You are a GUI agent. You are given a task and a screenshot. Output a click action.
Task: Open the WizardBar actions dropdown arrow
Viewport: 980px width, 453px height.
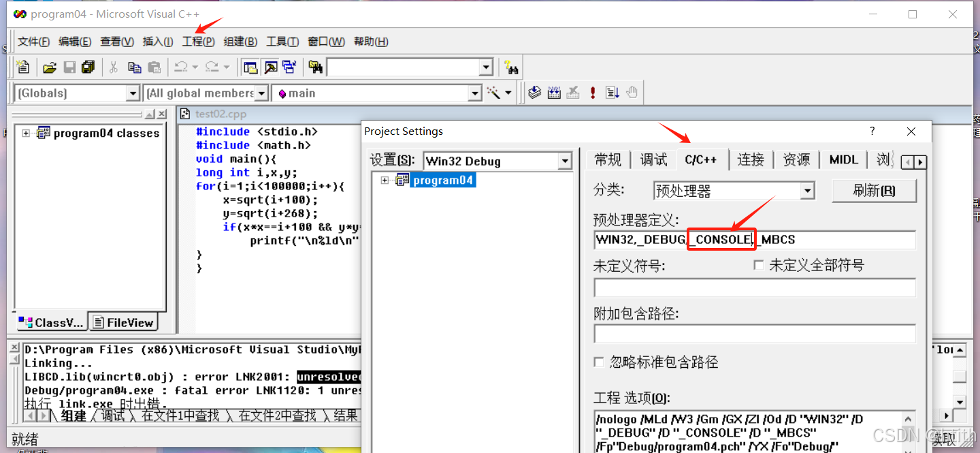508,93
